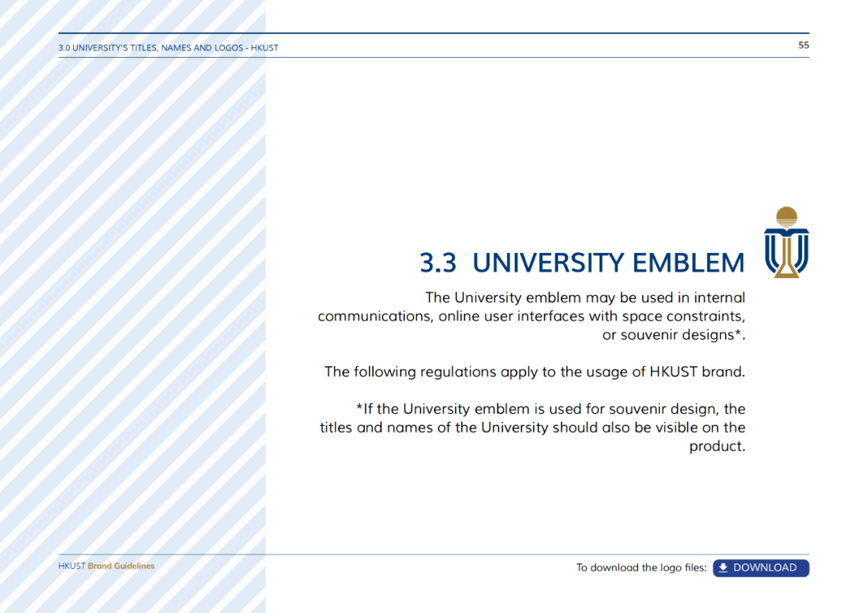Click the line 'The following regulations apply to the usage of HKUST brand.'

534,372
